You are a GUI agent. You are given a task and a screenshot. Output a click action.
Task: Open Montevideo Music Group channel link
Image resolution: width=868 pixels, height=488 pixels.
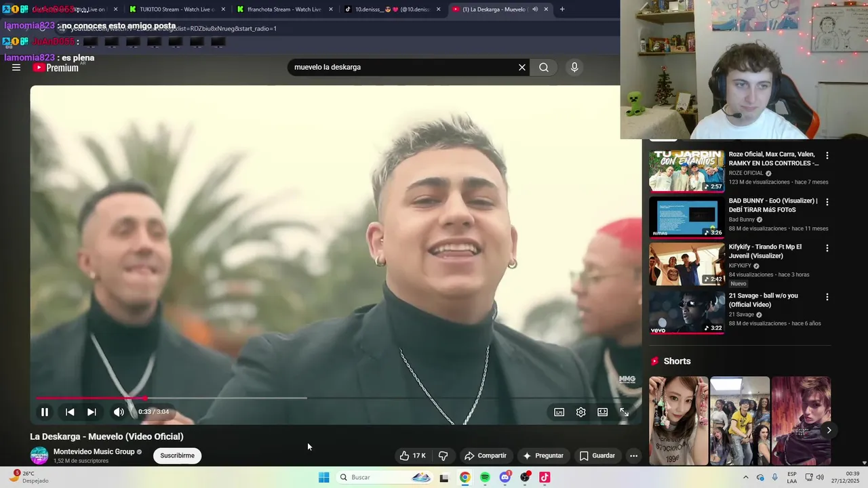[94, 451]
